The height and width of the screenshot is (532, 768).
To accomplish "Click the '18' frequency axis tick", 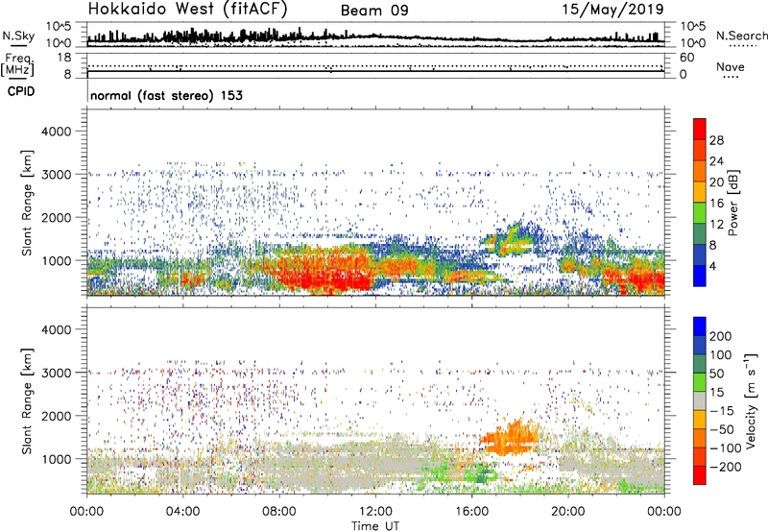I will tap(64, 58).
